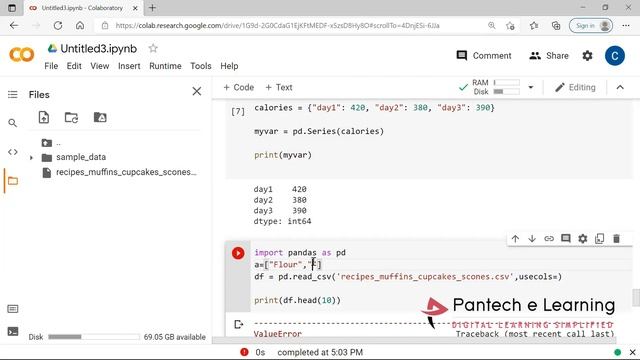The width and height of the screenshot is (640, 360).
Task: Click into the pd.read_csv code line
Action: 407,277
